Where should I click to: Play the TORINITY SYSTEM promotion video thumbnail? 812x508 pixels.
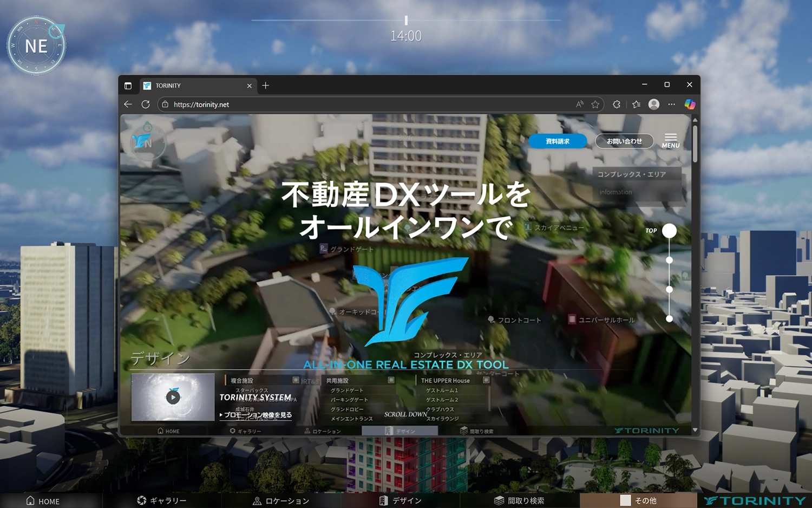click(x=173, y=396)
